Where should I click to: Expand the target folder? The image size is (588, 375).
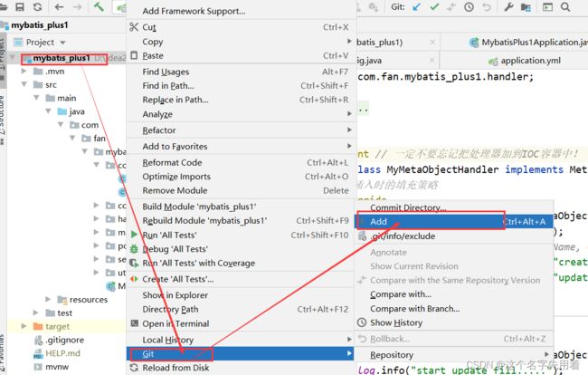24,326
